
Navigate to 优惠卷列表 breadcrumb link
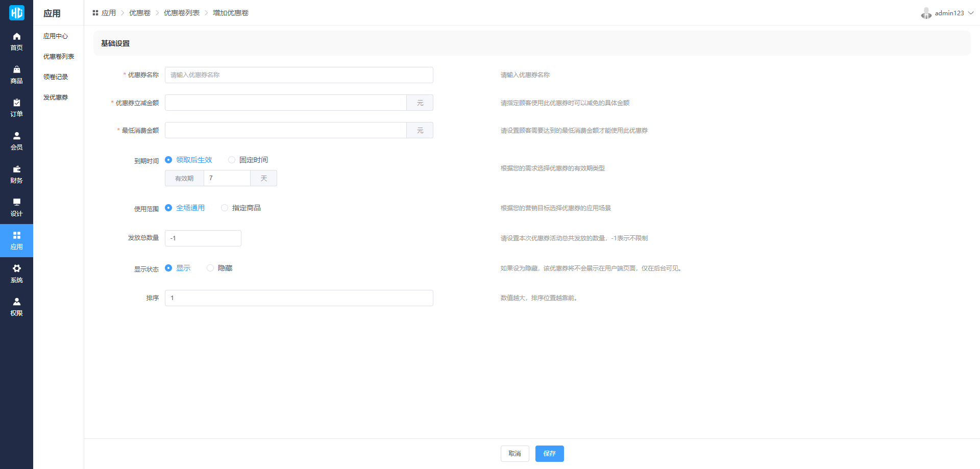tap(182, 13)
